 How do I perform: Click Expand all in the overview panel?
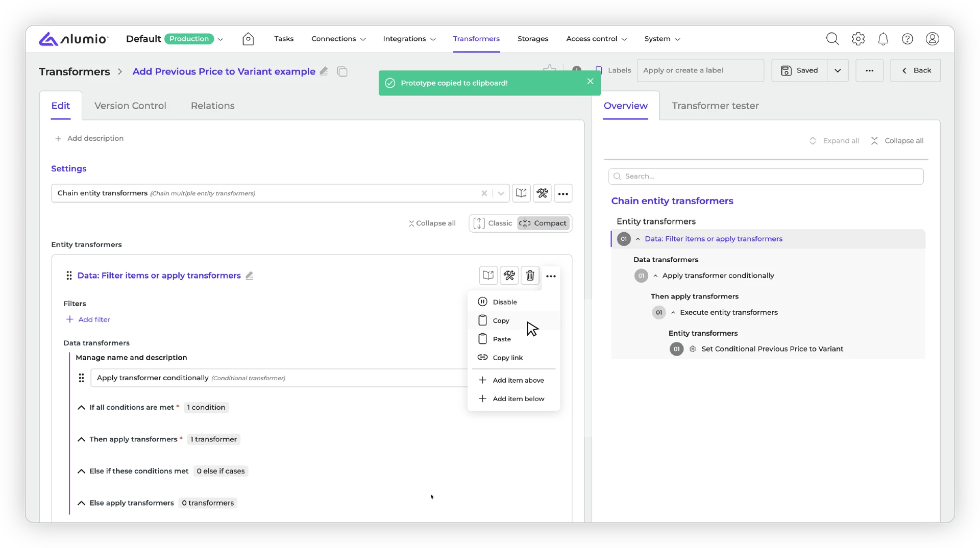(834, 141)
